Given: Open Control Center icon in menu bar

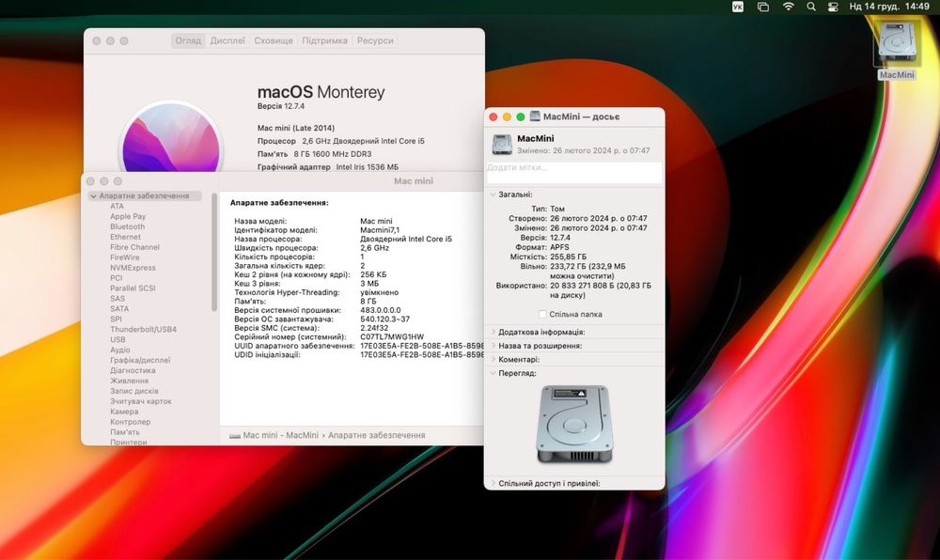Looking at the screenshot, I should tap(833, 7).
